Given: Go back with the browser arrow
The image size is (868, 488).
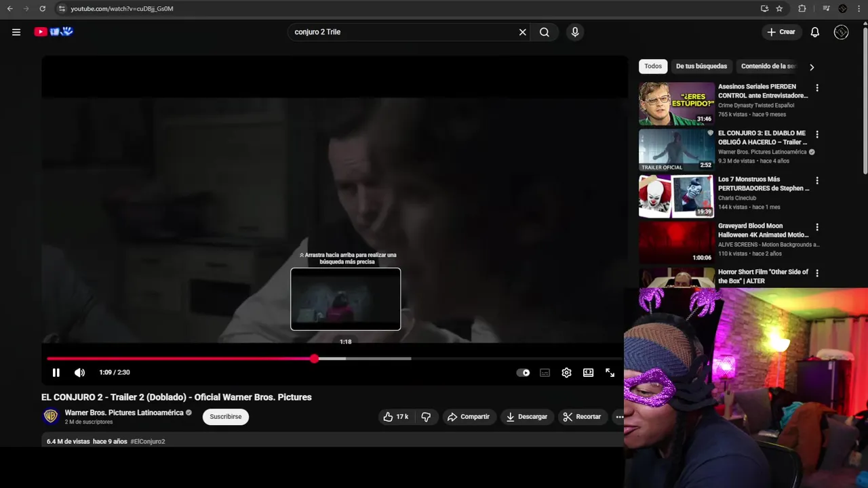Looking at the screenshot, I should [9, 9].
